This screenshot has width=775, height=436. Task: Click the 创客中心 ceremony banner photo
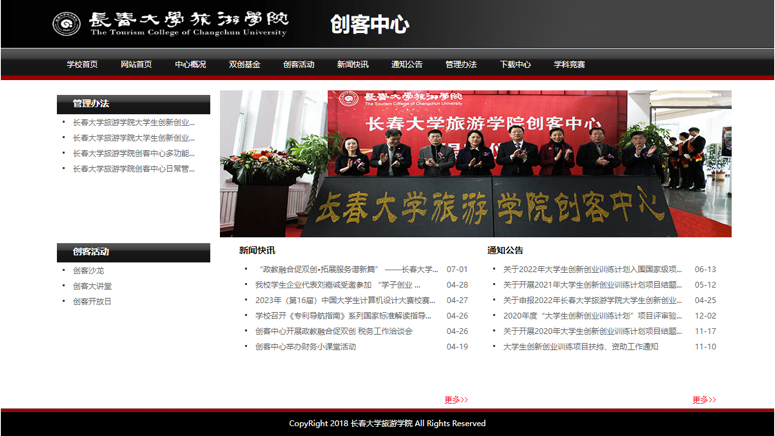point(475,163)
